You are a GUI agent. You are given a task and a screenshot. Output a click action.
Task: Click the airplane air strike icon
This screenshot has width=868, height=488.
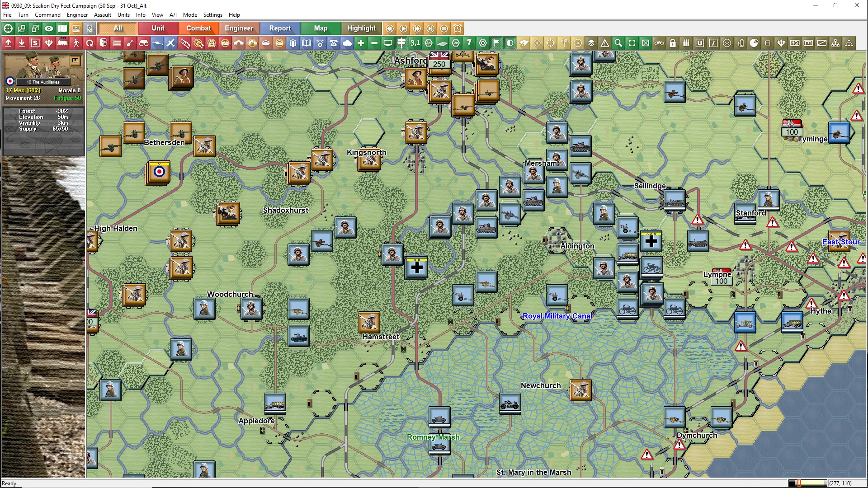pyautogui.click(x=171, y=43)
